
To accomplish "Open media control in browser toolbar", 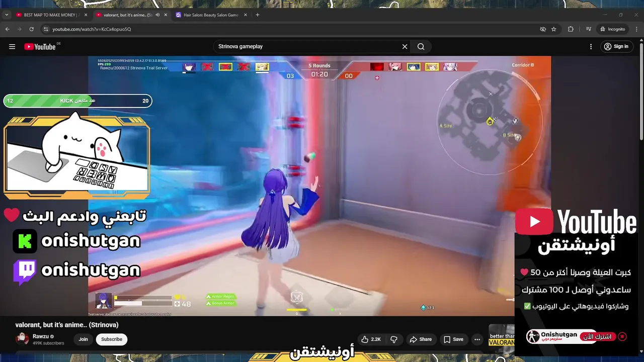I will click(589, 29).
